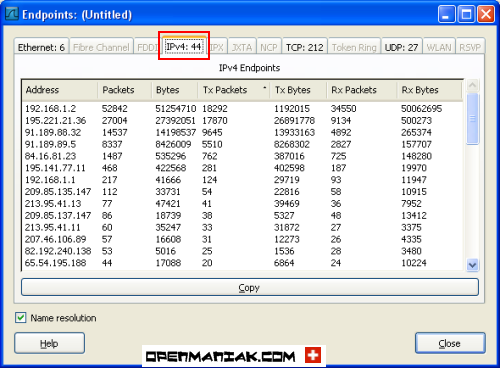The width and height of the screenshot is (500, 368).
Task: Click the Tx Bytes value 31872
Action: click(287, 228)
